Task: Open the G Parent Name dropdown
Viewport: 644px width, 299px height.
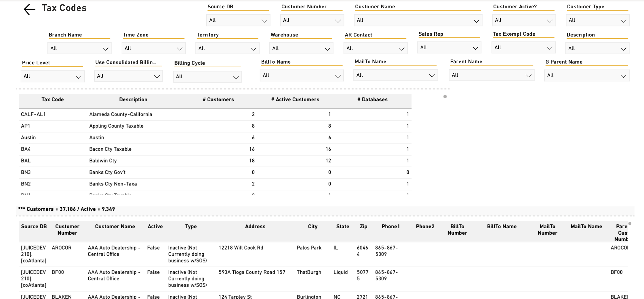Action: (x=587, y=75)
